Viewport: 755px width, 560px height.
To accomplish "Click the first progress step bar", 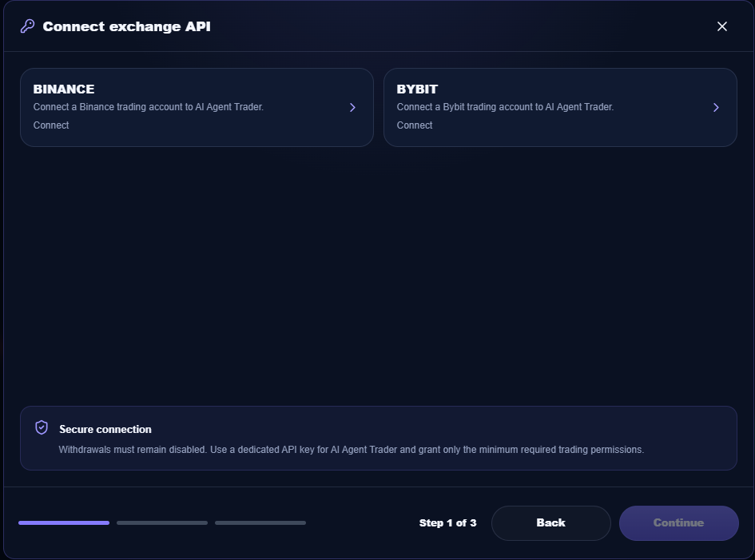I will (x=64, y=523).
